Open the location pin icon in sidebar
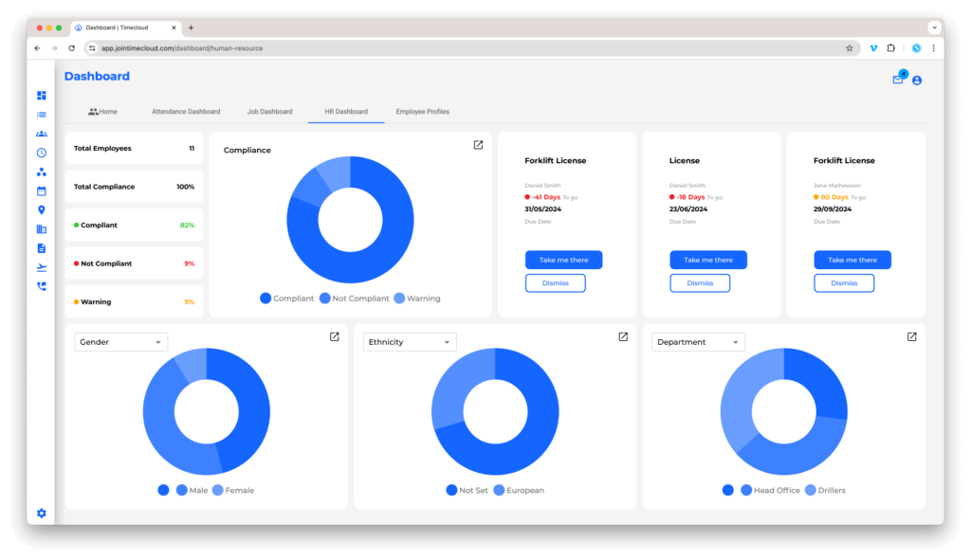The image size is (971, 560). pyautogui.click(x=42, y=210)
